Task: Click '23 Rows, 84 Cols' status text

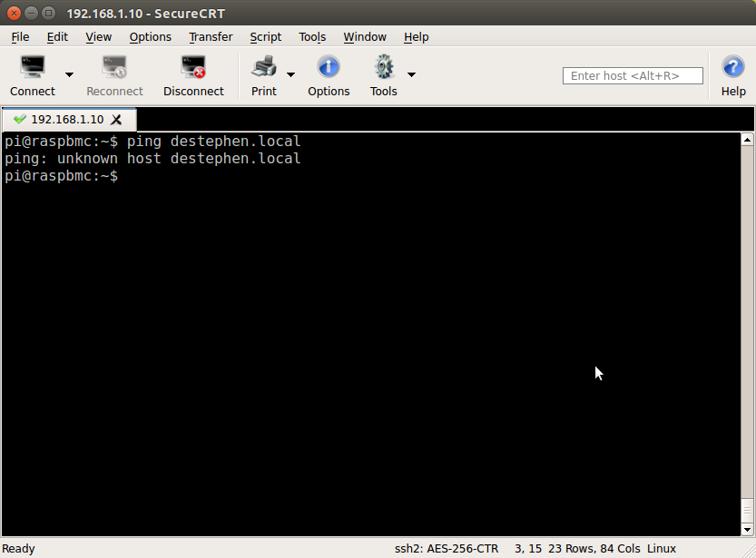Action: 594,549
